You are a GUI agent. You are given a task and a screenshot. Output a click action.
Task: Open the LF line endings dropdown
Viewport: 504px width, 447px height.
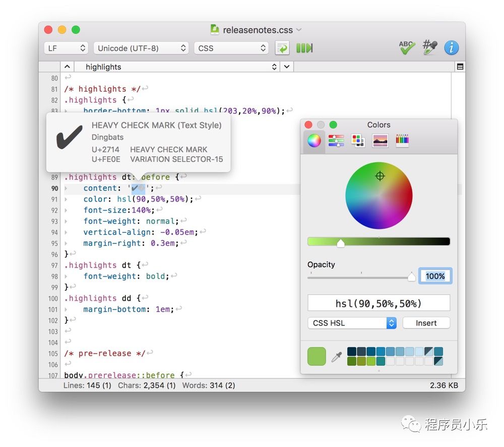(x=66, y=48)
